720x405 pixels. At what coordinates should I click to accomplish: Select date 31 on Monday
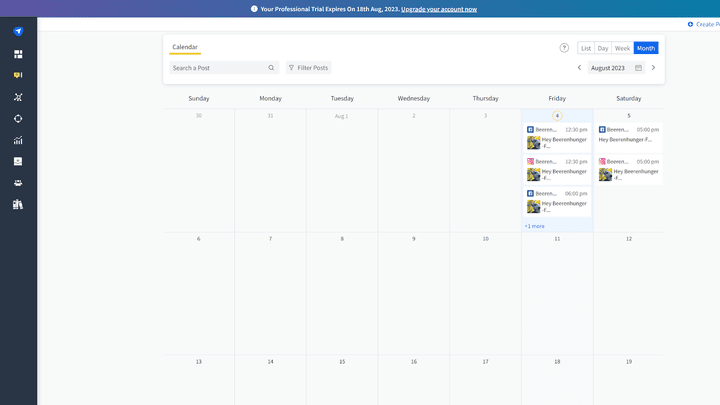[270, 116]
